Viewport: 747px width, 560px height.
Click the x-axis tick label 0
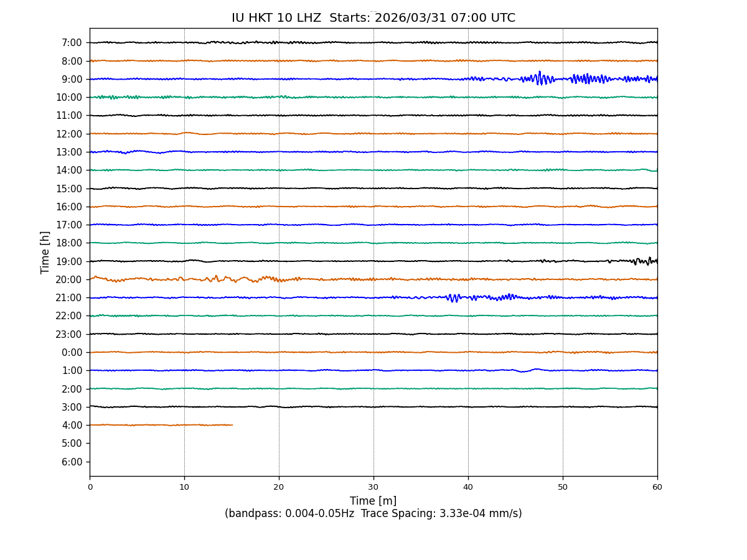(x=90, y=487)
